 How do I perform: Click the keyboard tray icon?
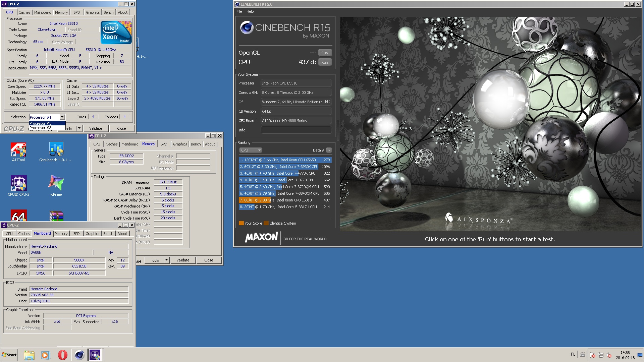pyautogui.click(x=583, y=355)
